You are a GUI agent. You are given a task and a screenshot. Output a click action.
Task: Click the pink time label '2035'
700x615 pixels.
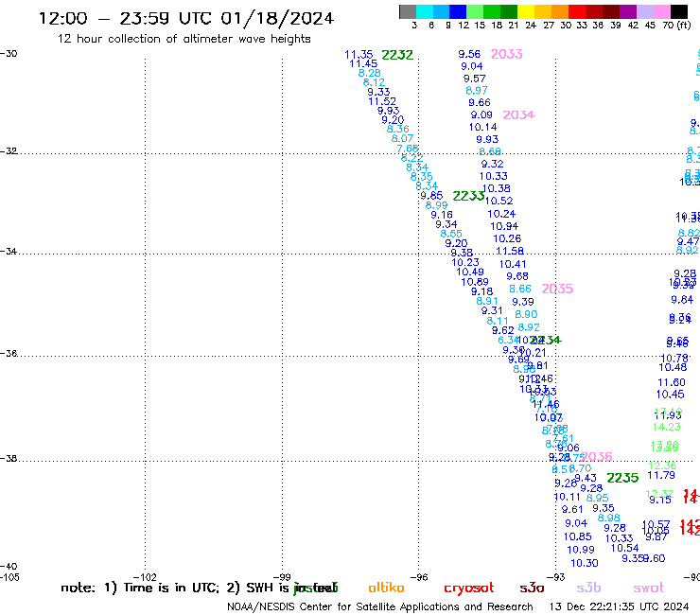[557, 289]
